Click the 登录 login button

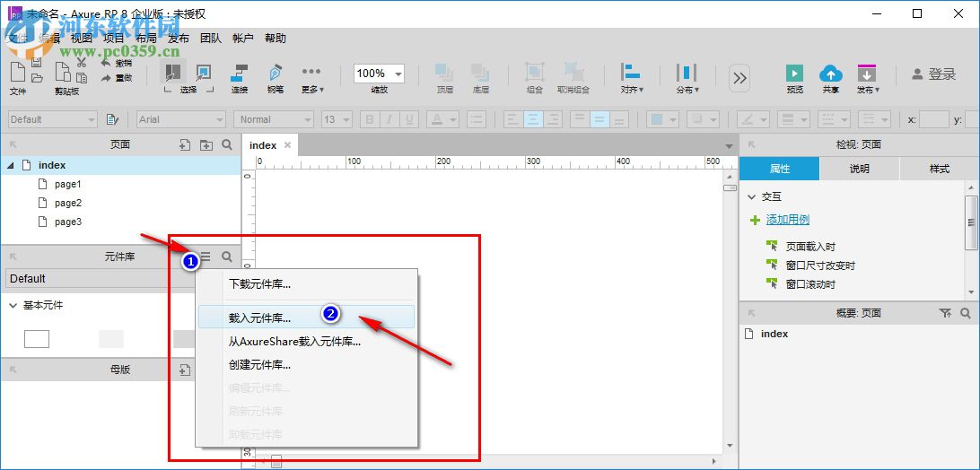point(933,74)
